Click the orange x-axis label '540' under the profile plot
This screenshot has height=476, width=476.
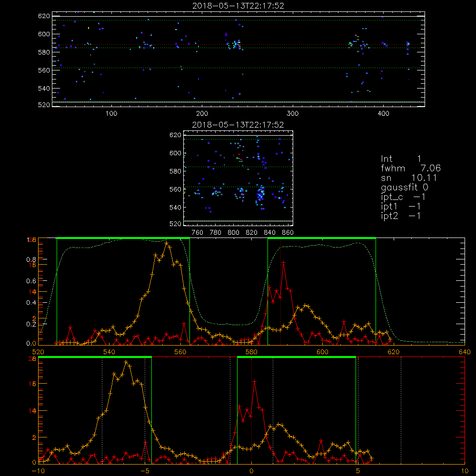pos(109,352)
